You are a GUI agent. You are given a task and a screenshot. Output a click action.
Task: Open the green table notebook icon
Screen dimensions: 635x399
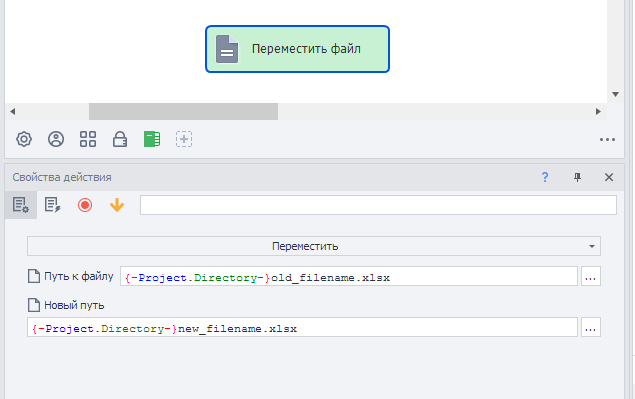click(x=152, y=139)
